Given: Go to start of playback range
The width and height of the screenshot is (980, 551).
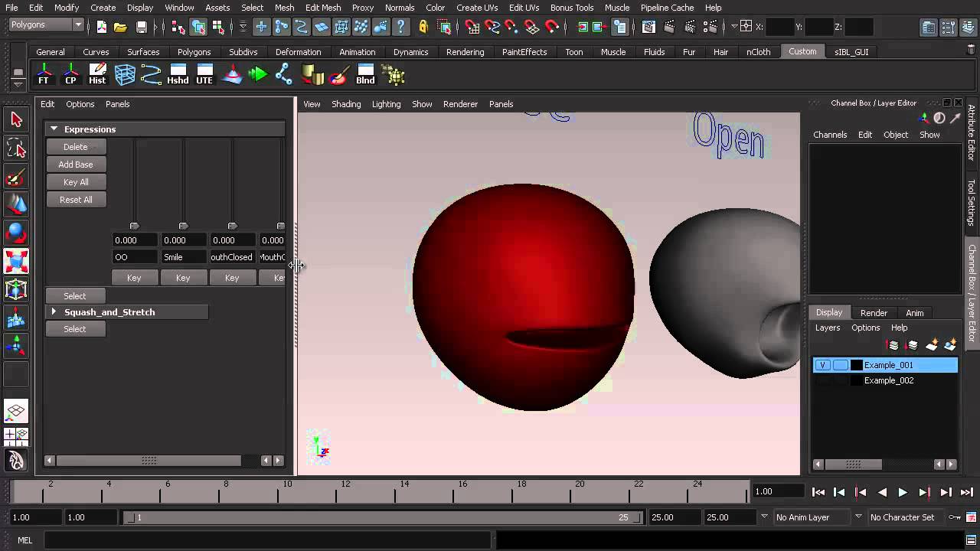Looking at the screenshot, I should [x=818, y=493].
